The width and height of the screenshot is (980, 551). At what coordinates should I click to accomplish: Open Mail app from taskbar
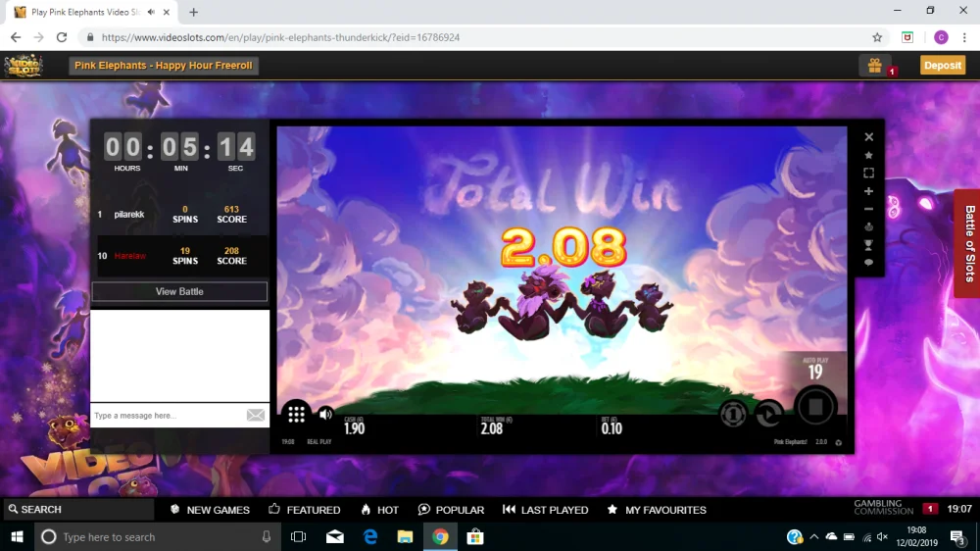click(335, 536)
